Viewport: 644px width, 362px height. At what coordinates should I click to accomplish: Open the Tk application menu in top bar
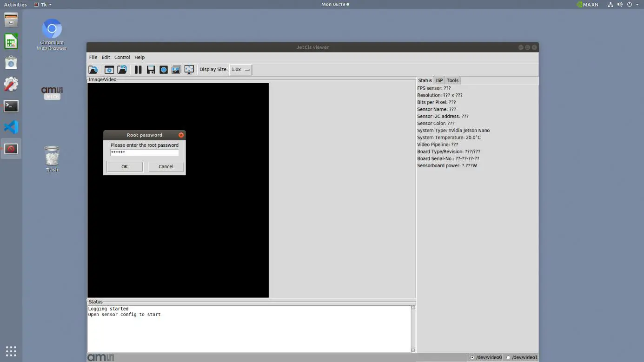pyautogui.click(x=43, y=5)
